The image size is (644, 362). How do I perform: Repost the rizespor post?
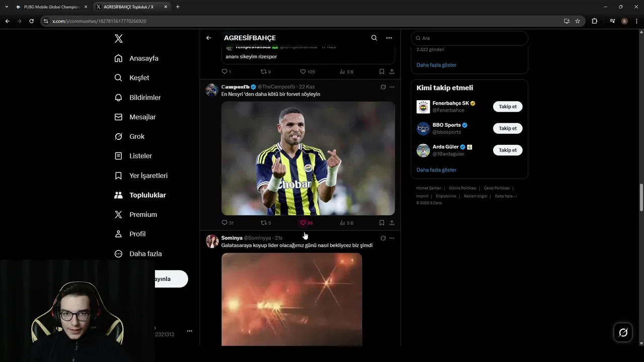(x=266, y=72)
